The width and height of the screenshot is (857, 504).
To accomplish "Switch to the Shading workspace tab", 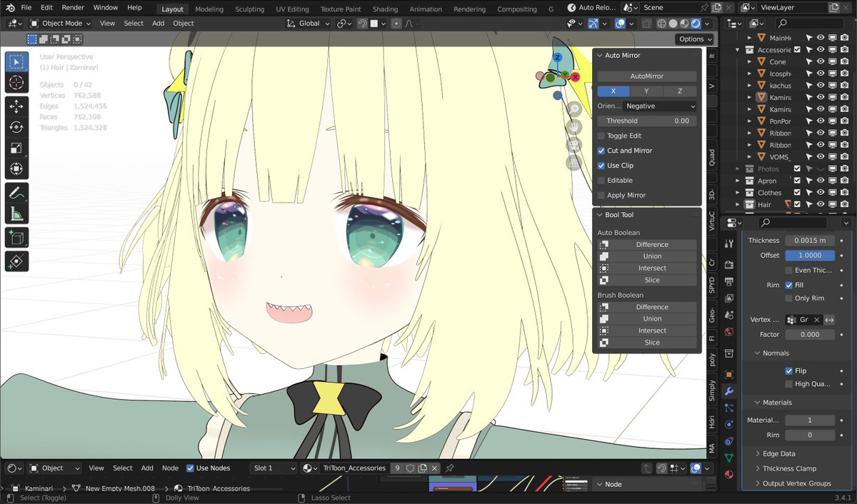I will (x=385, y=9).
